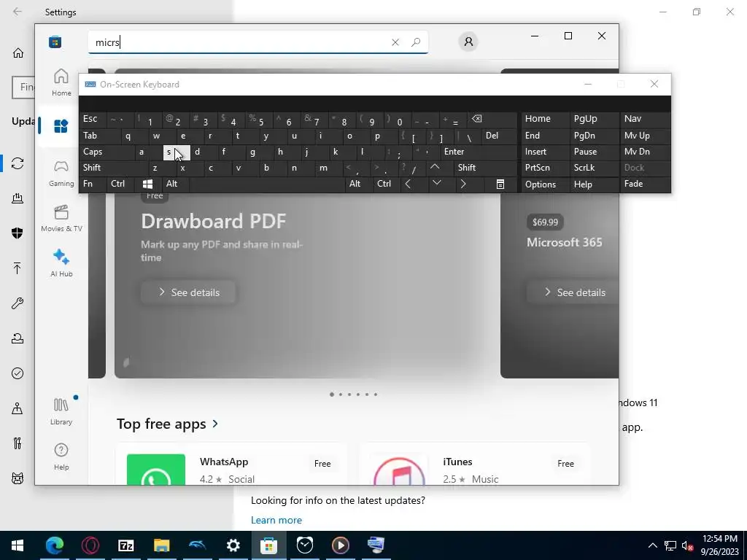Open Movies & TV section
747x560 pixels.
pos(61,218)
